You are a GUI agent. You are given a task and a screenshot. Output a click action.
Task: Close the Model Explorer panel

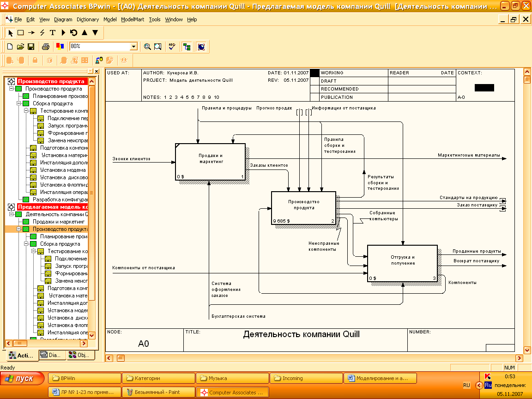pyautogui.click(x=97, y=71)
